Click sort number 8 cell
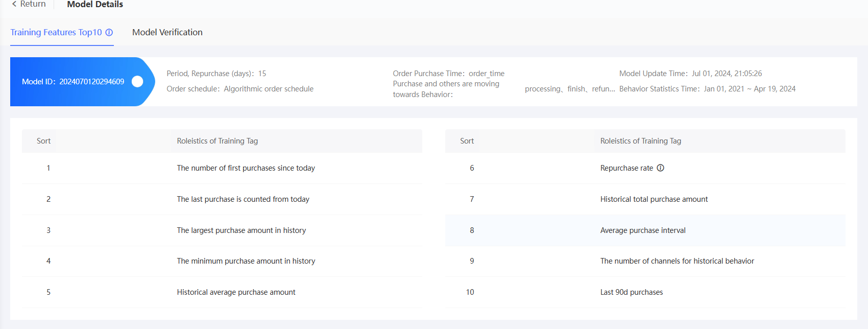868x329 pixels. 472,230
